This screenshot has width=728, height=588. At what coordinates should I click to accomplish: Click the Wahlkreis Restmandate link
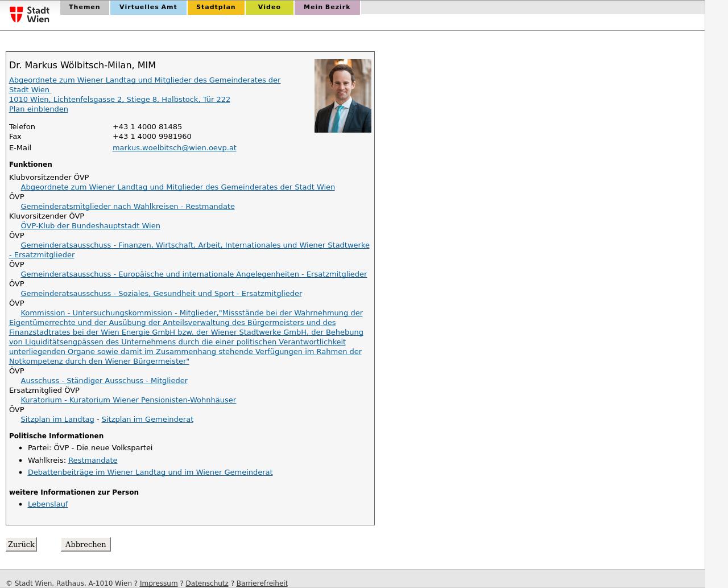(93, 460)
